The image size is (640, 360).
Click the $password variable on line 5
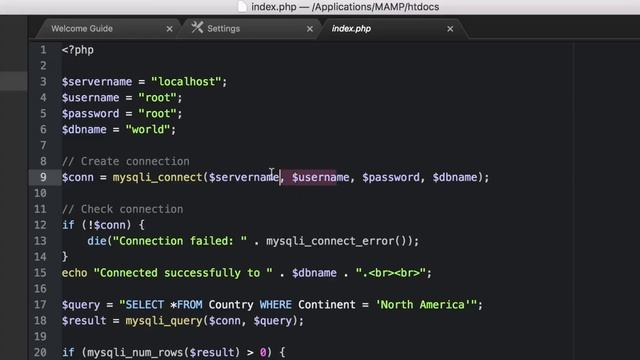click(90, 114)
